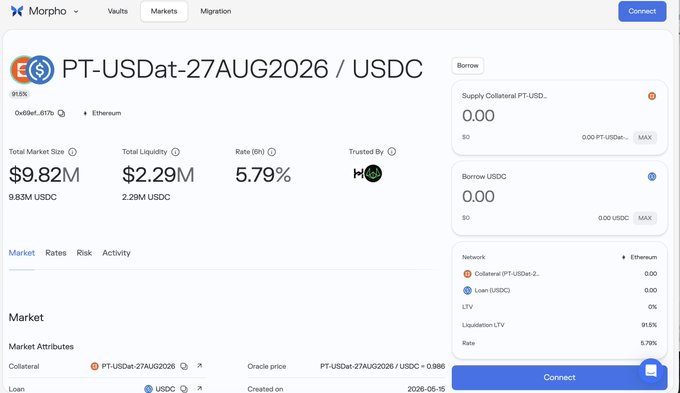This screenshot has height=393, width=680.
Task: Click MAX for Borrow USDC
Action: pyautogui.click(x=645, y=218)
